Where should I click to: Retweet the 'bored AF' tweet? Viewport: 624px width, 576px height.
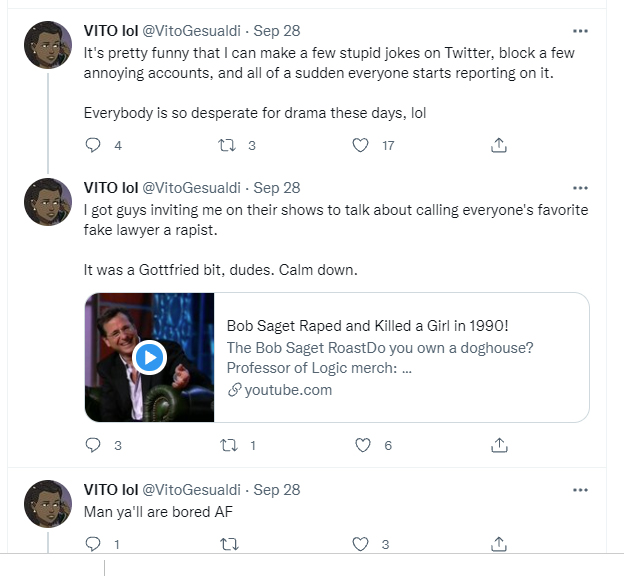(x=227, y=545)
